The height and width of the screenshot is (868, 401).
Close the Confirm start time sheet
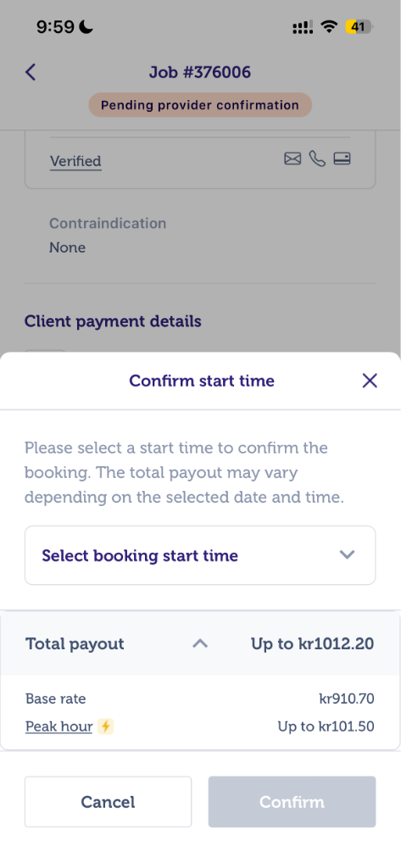370,381
